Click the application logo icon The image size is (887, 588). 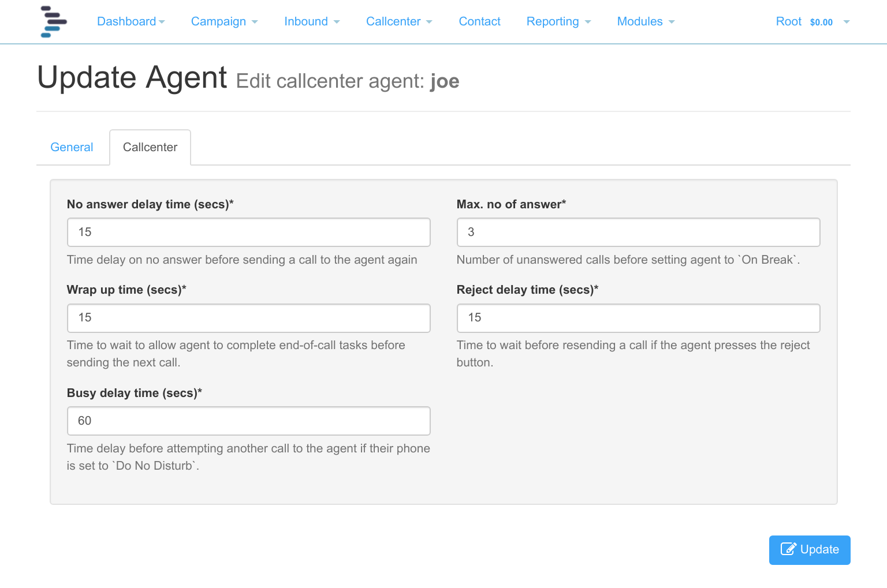(54, 21)
